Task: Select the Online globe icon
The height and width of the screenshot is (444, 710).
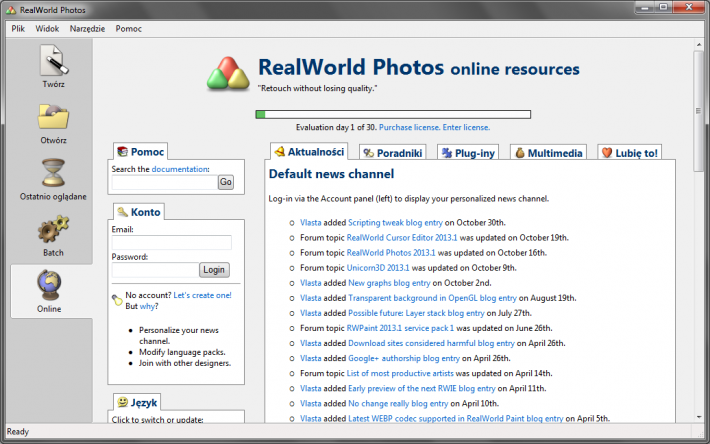Action: (x=49, y=285)
